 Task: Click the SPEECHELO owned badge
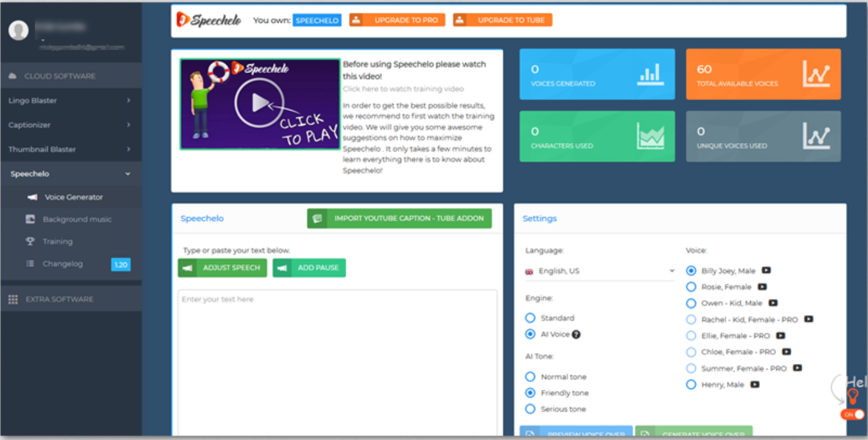[317, 20]
